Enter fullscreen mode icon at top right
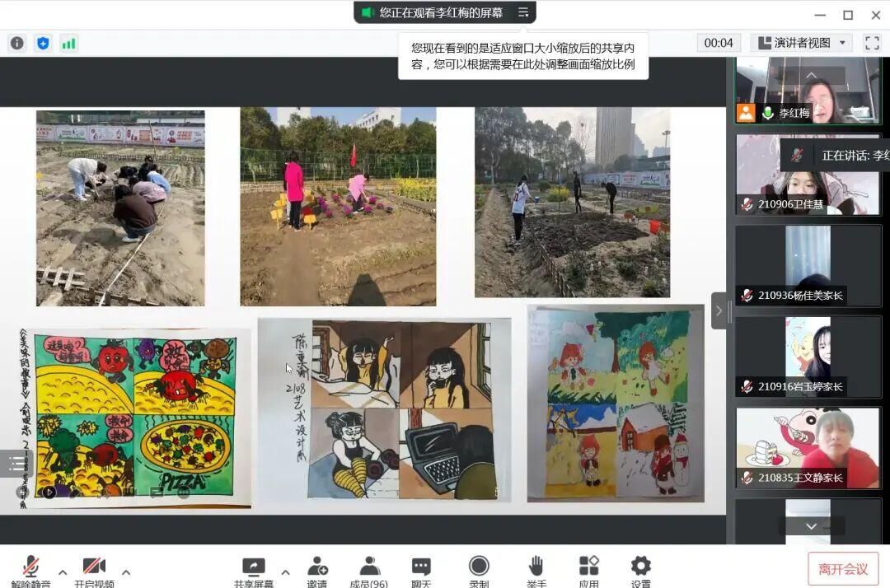890x588 pixels. pos(872,43)
